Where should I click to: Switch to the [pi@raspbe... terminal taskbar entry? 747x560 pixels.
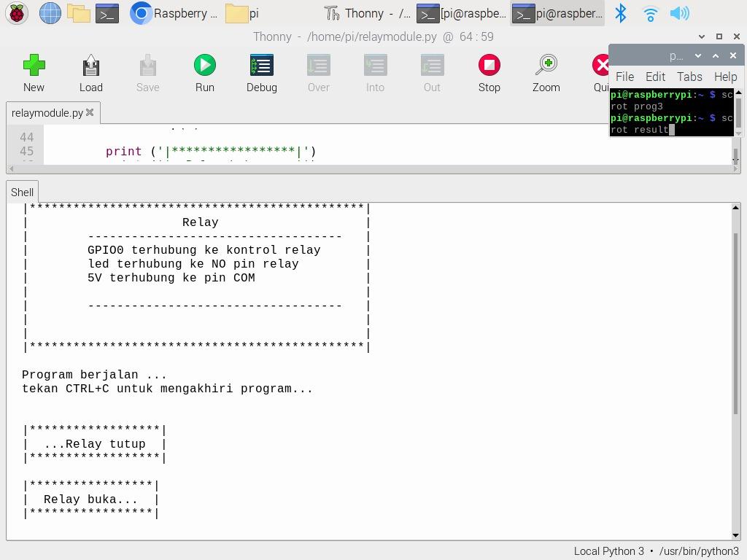(461, 13)
